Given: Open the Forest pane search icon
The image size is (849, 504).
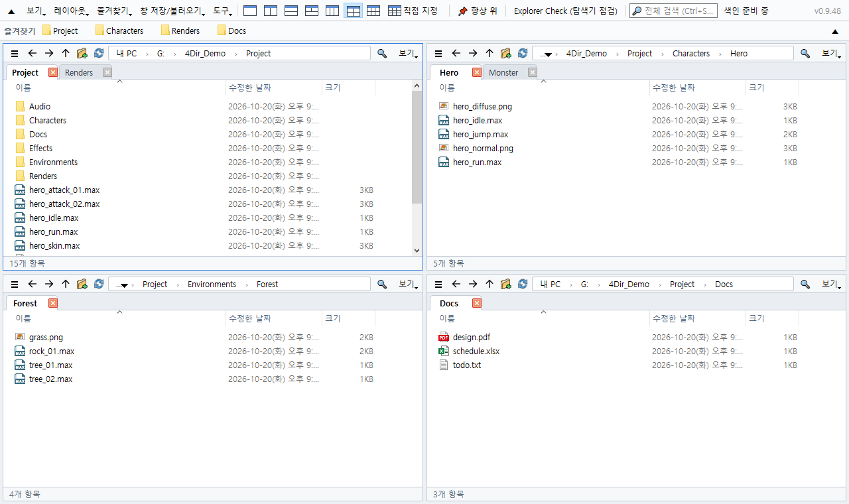Looking at the screenshot, I should pyautogui.click(x=382, y=284).
